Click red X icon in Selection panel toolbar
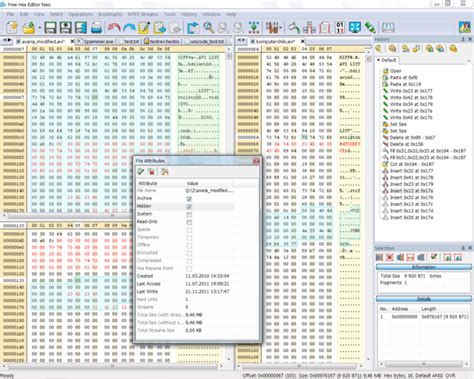This screenshot has width=474, height=379. point(390,257)
